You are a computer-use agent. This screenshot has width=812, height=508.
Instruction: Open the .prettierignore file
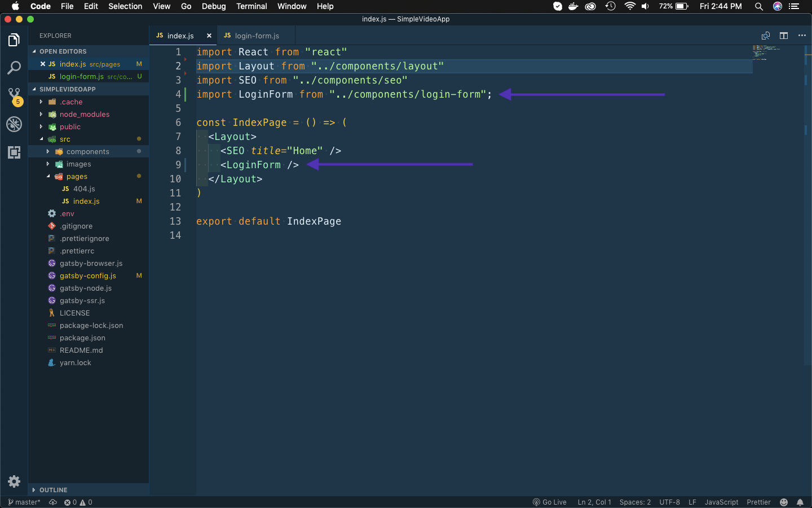tap(89, 239)
